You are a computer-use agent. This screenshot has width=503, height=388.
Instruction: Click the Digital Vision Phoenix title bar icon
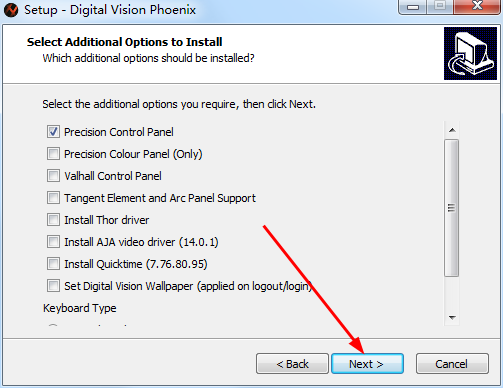click(11, 10)
